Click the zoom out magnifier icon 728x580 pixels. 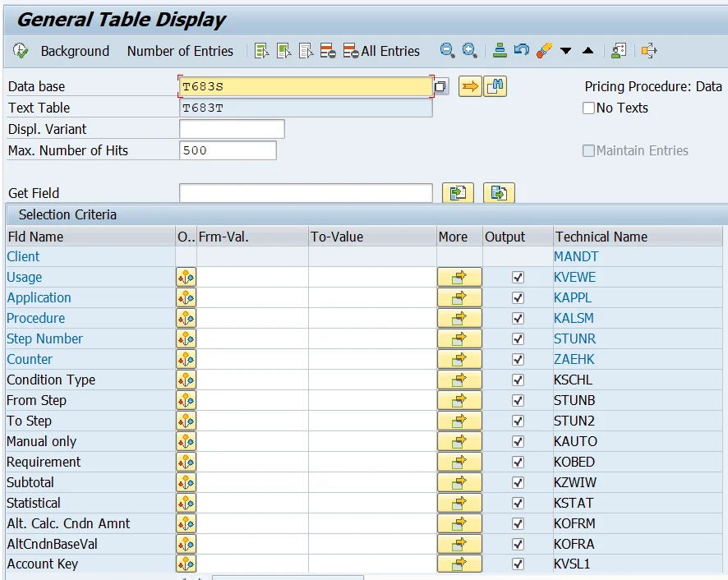[x=447, y=50]
